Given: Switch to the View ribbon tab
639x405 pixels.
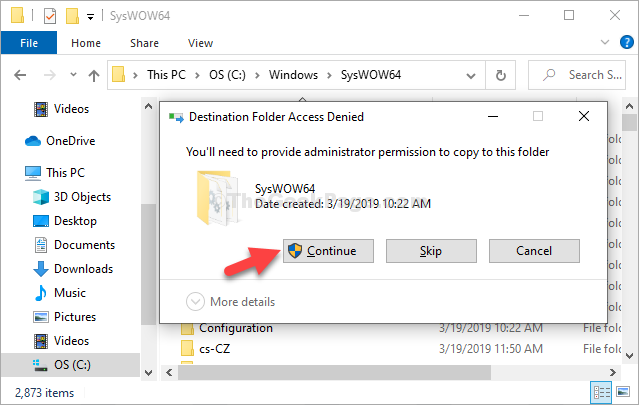Looking at the screenshot, I should [200, 43].
